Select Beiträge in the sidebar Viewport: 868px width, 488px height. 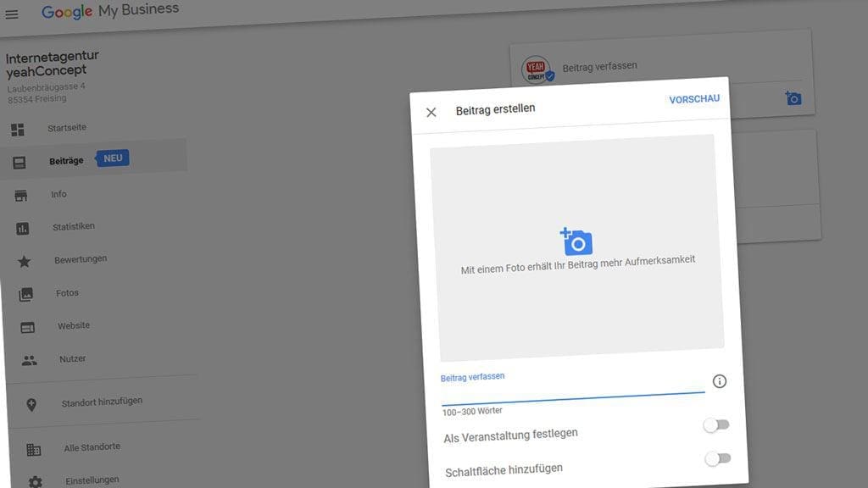pyautogui.click(x=66, y=161)
